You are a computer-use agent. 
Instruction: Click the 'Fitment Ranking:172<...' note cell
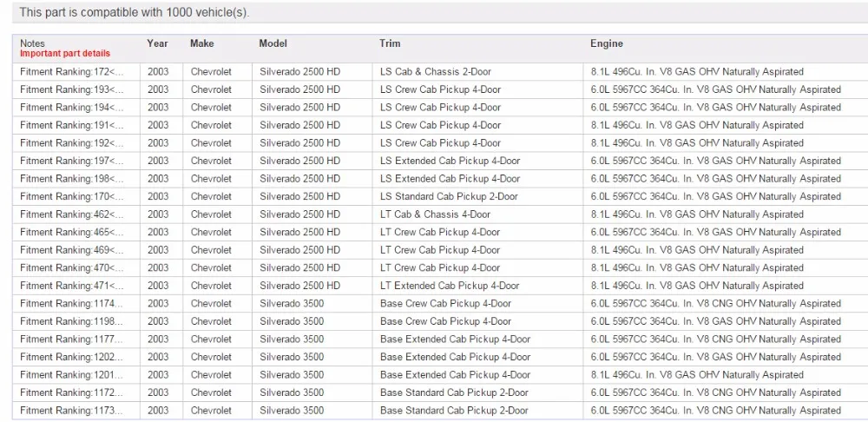(76, 72)
